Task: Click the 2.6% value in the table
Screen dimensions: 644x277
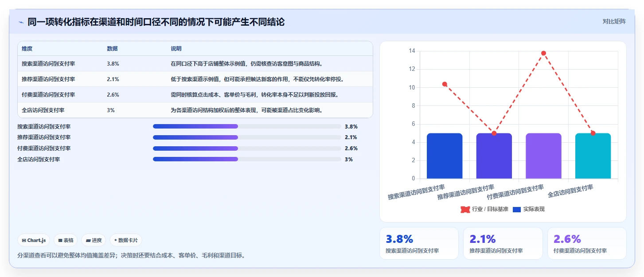Action: tap(113, 95)
